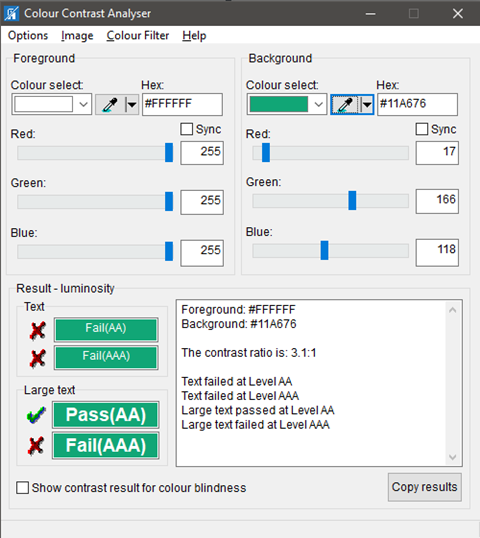Image resolution: width=480 pixels, height=538 pixels.
Task: Enable foreground Sync checkbox
Action: pyautogui.click(x=186, y=129)
